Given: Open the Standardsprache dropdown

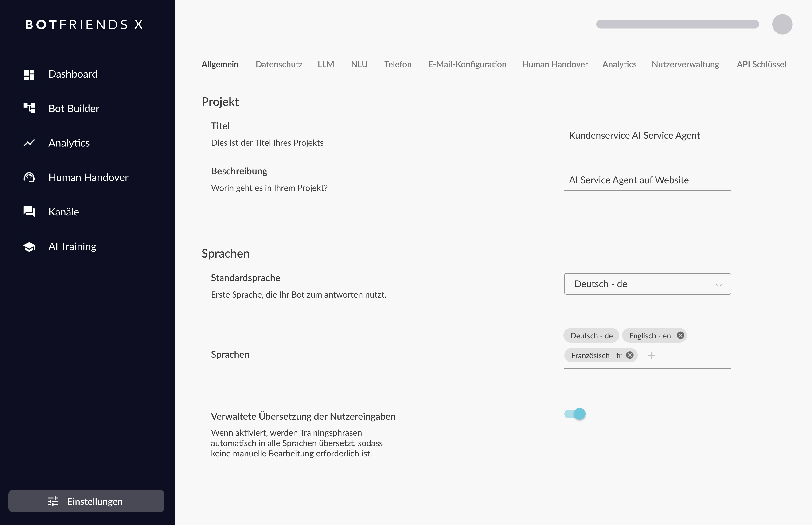Looking at the screenshot, I should pyautogui.click(x=647, y=284).
